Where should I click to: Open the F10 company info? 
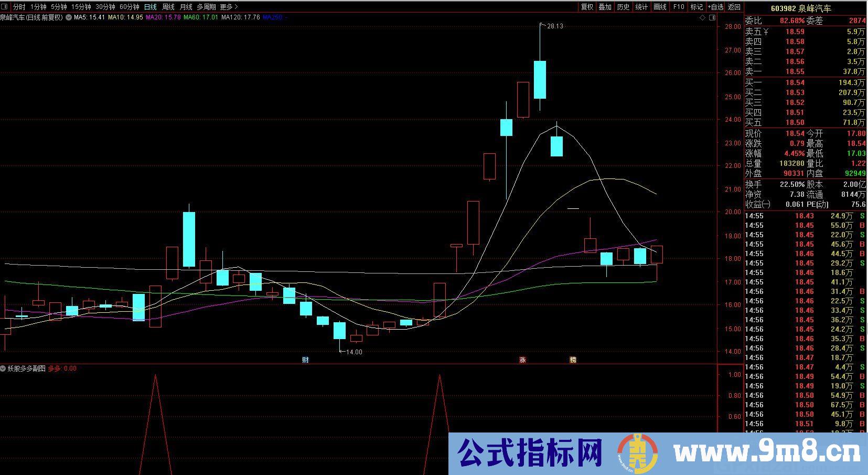tap(679, 7)
